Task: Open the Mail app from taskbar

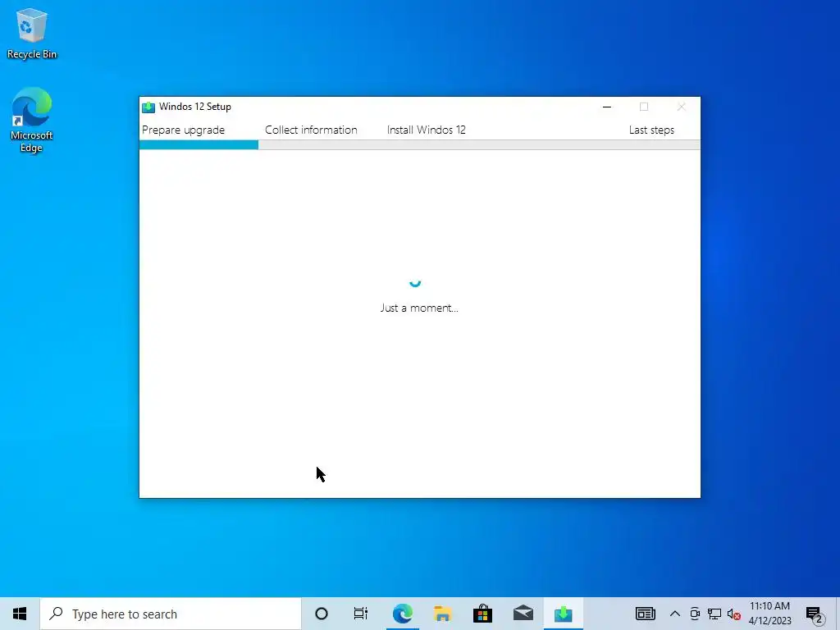Action: pos(523,614)
